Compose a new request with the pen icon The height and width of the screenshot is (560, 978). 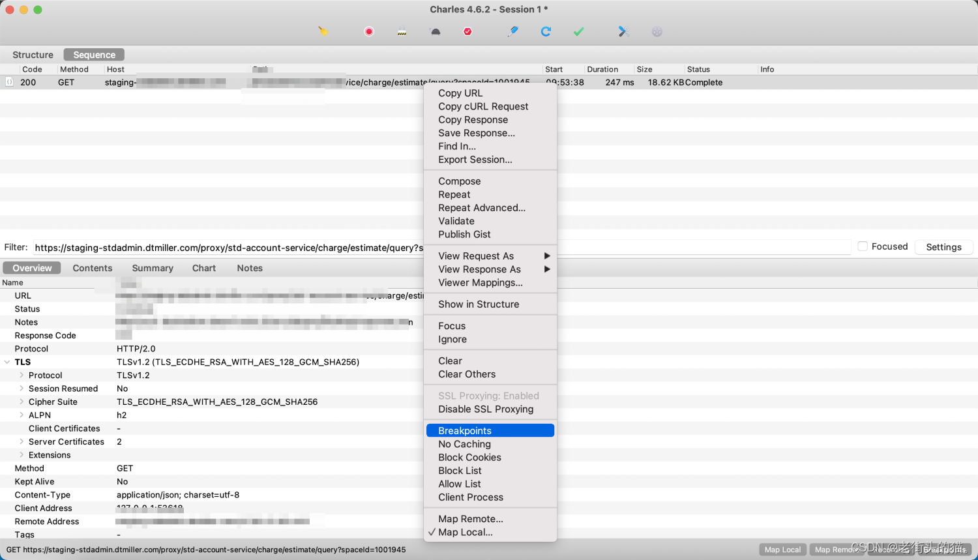pyautogui.click(x=513, y=31)
